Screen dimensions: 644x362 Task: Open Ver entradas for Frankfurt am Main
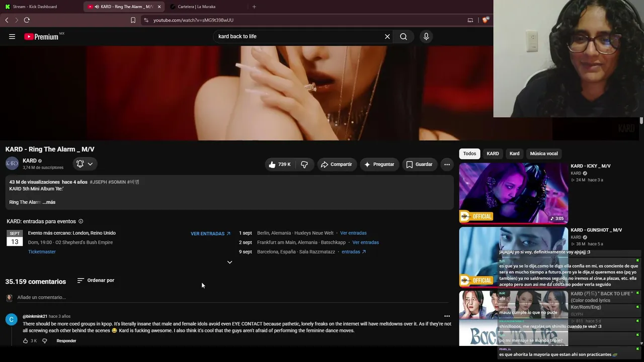366,242
